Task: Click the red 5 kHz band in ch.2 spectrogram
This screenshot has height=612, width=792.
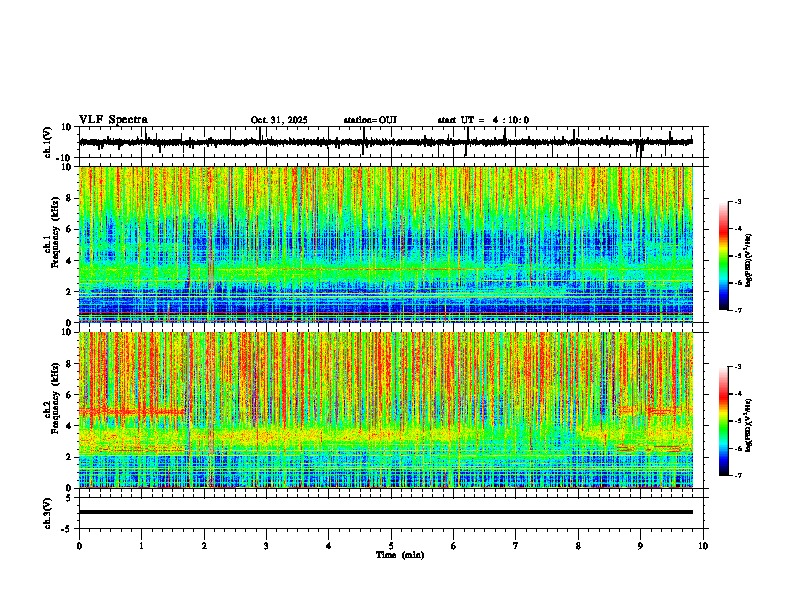Action: point(132,412)
